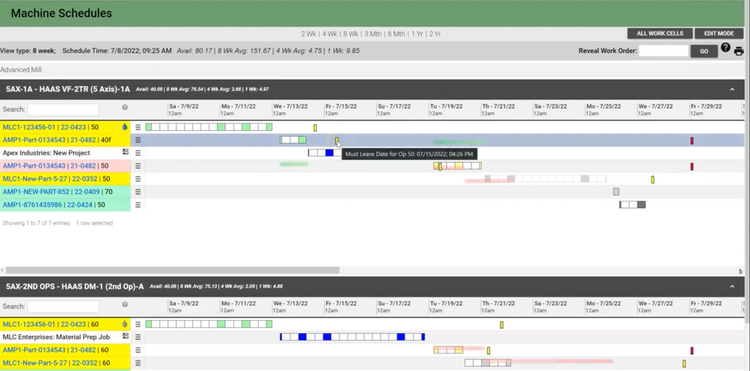Click gray block on AMP1-NEW-PART-852 row
This screenshot has height=371, width=750.
(616, 192)
